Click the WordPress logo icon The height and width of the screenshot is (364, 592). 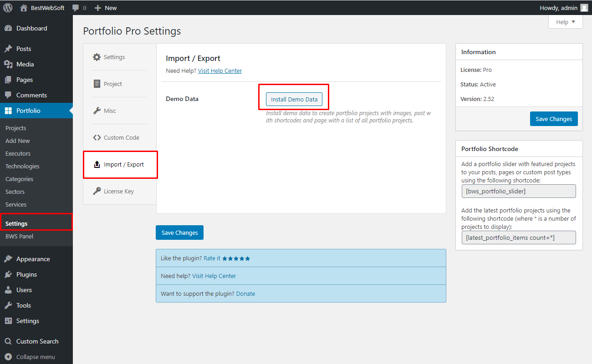click(x=8, y=8)
